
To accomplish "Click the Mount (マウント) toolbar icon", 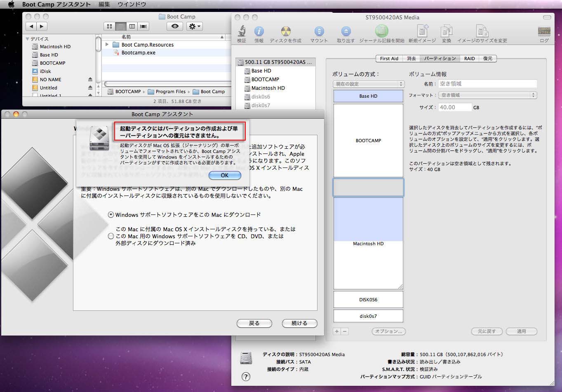I will point(319,31).
